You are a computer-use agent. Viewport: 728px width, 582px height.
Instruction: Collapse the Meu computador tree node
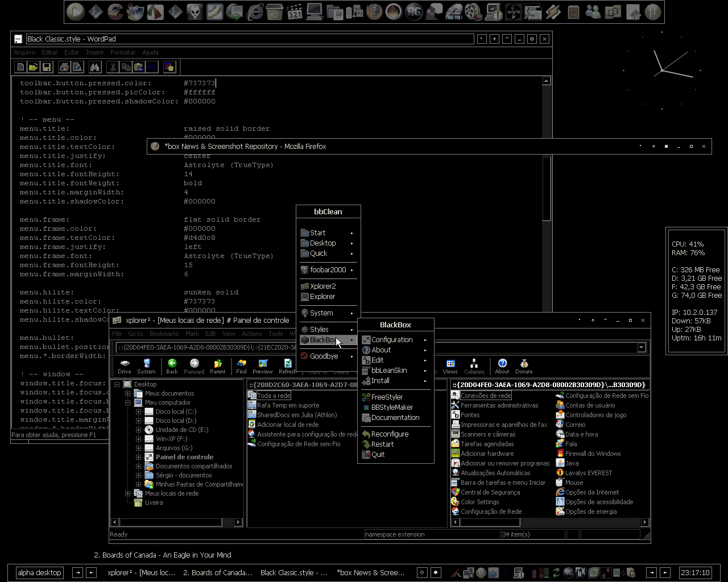[128, 402]
